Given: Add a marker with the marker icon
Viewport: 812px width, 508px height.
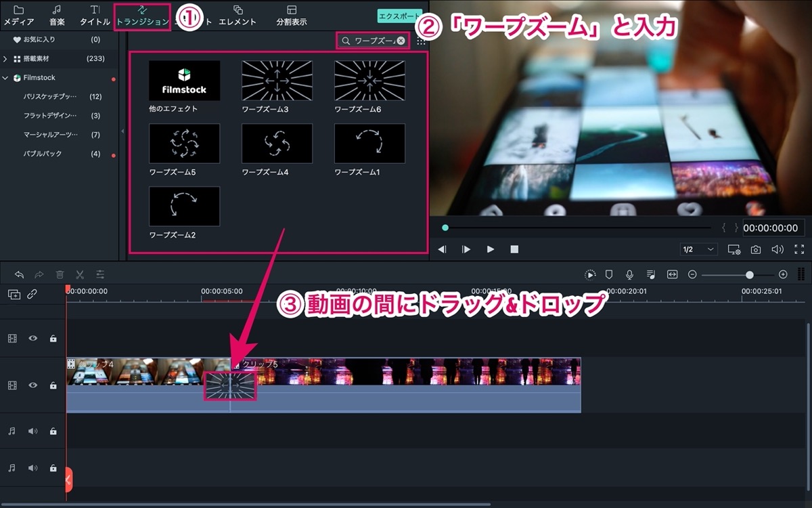Looking at the screenshot, I should click(608, 274).
